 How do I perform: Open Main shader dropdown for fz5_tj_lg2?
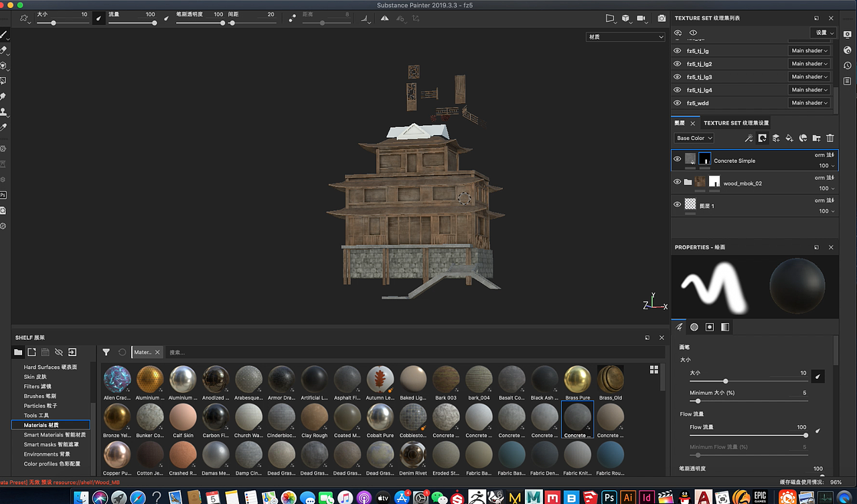tap(809, 64)
